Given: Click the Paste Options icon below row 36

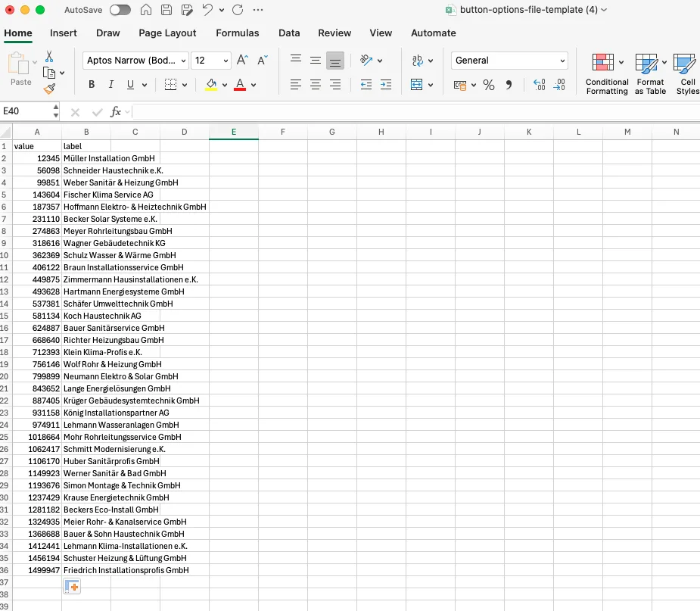Looking at the screenshot, I should click(x=72, y=587).
